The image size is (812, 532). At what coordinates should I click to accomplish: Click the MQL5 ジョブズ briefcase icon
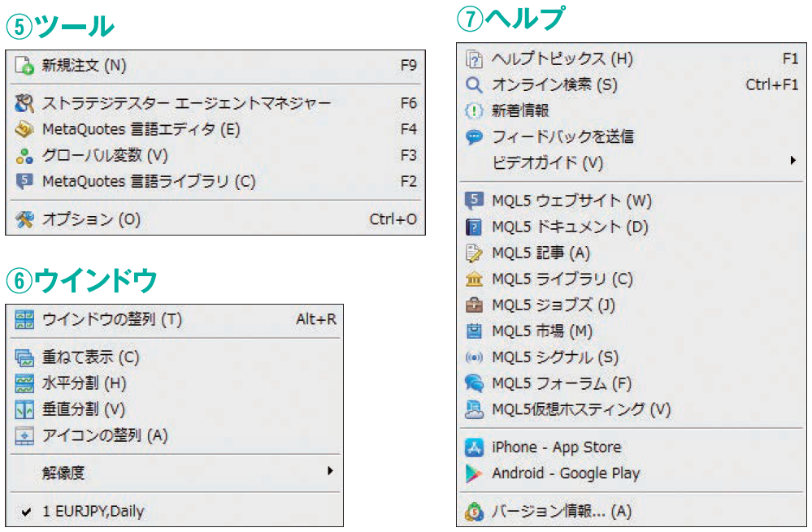474,305
